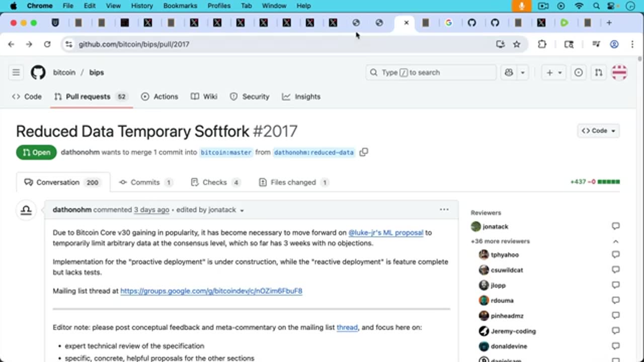The image size is (644, 362).
Task: Open the Issues inbox icon
Action: tap(579, 72)
